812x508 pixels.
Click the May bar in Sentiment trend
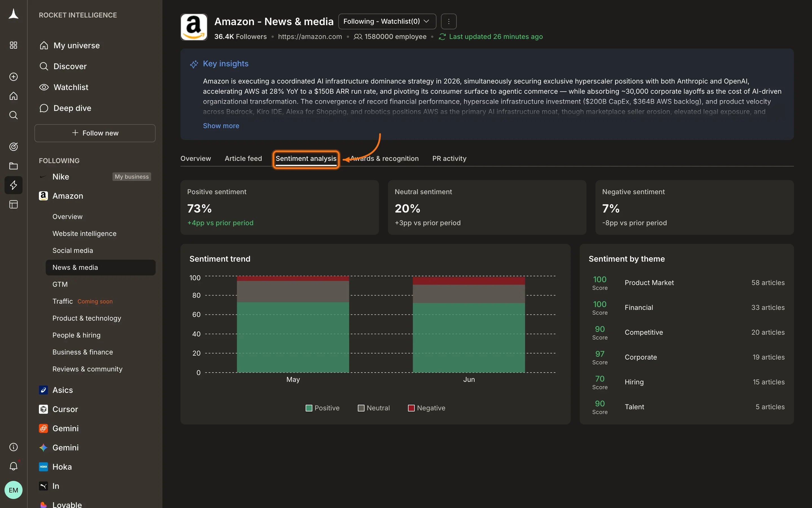293,324
